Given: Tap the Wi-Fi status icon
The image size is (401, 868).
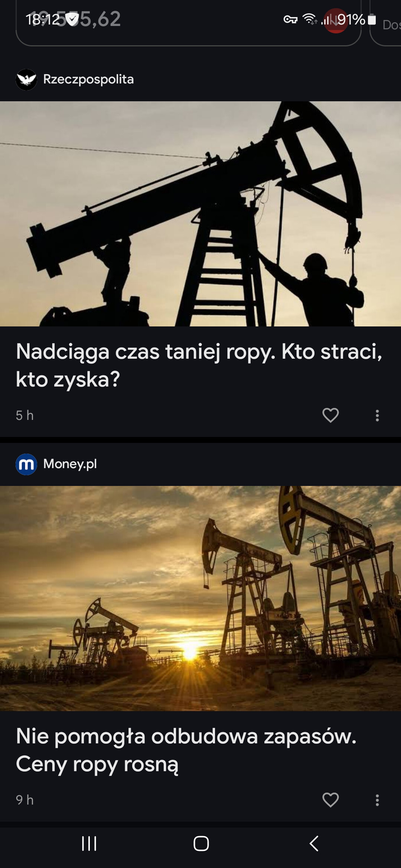Looking at the screenshot, I should [x=310, y=19].
